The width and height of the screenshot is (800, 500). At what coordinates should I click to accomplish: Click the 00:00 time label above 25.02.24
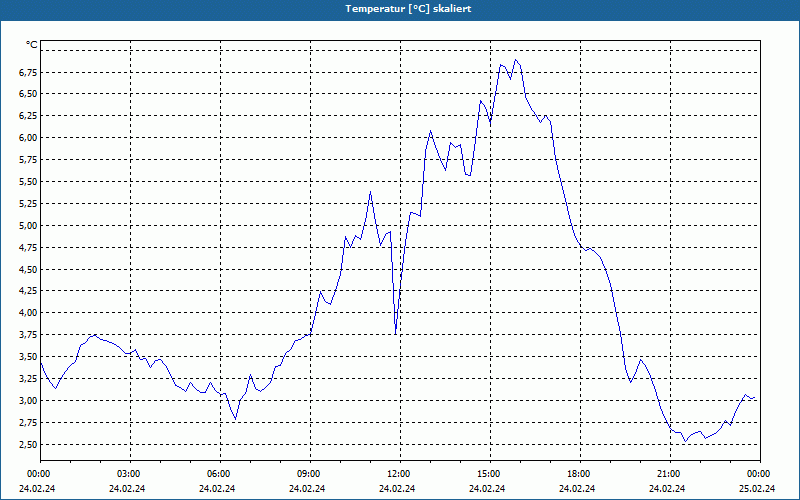[x=761, y=474]
